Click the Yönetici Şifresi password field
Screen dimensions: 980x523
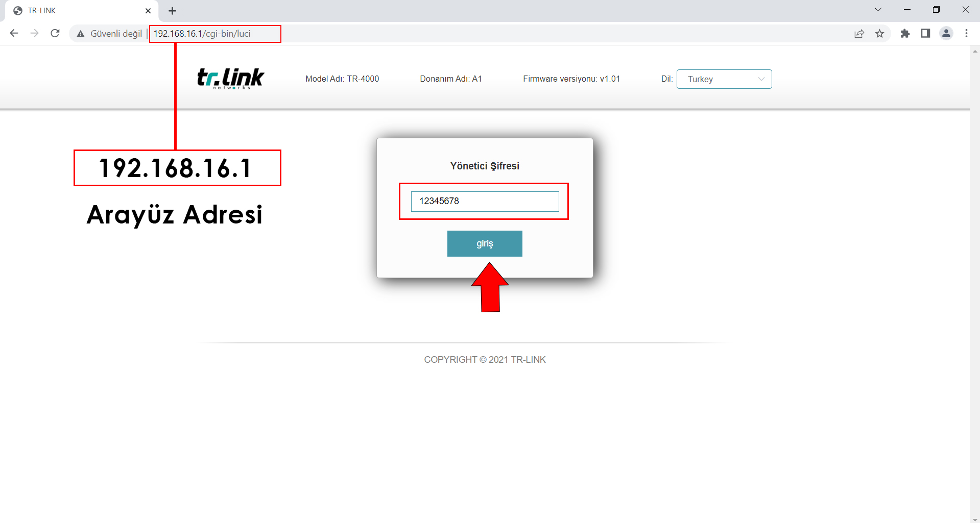pyautogui.click(x=485, y=201)
